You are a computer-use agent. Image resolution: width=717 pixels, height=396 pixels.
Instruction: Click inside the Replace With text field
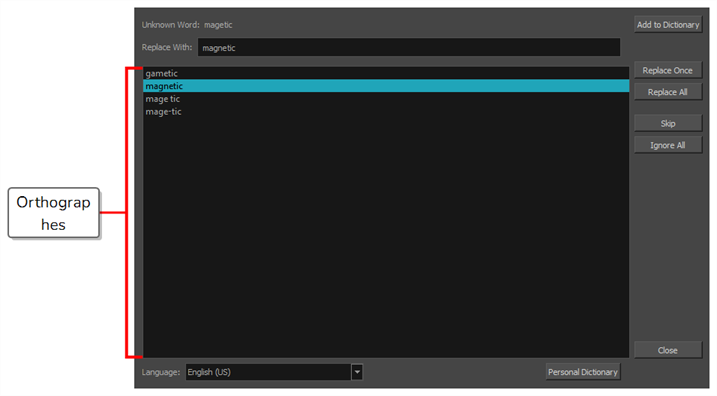click(409, 48)
